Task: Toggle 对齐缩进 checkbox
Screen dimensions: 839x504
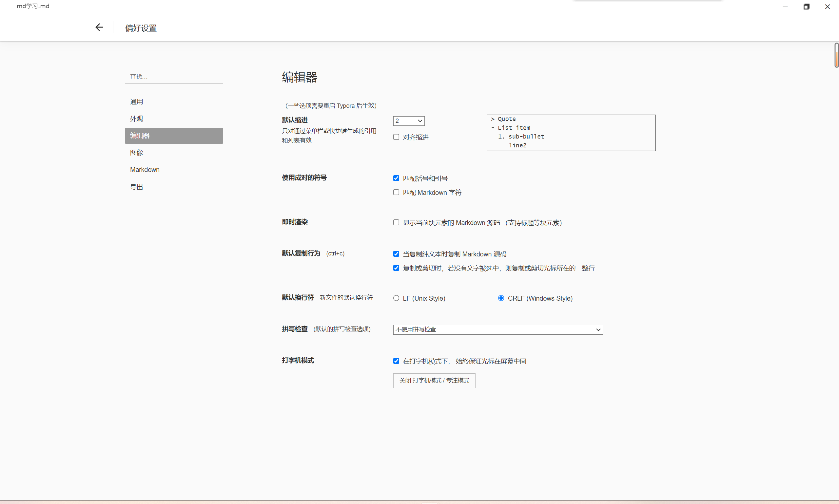Action: 396,137
